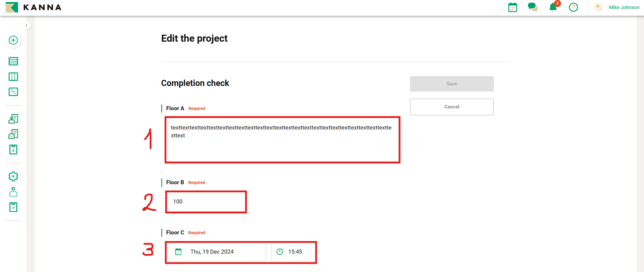Open notifications bell with 2 badge
The height and width of the screenshot is (272, 644).
point(553,7)
